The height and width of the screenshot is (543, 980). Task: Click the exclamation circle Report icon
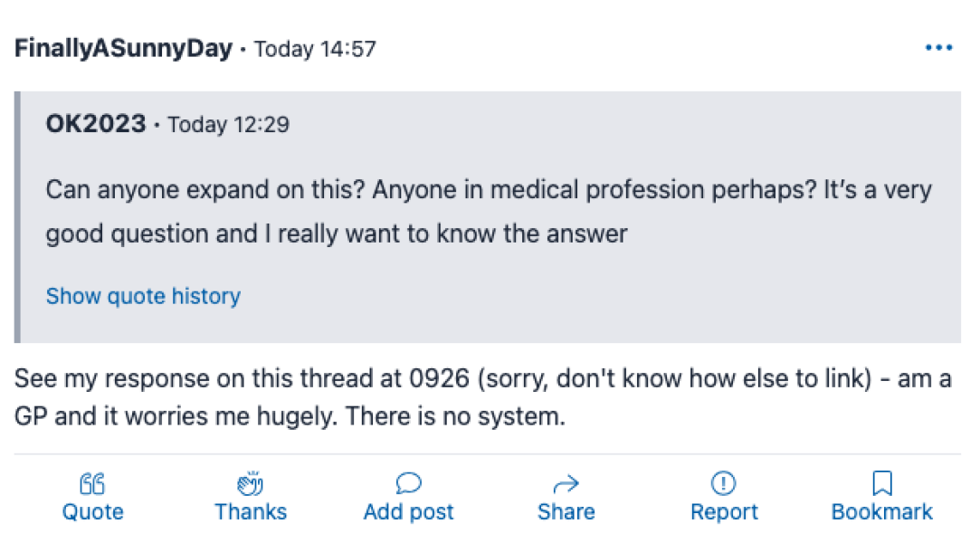[723, 484]
